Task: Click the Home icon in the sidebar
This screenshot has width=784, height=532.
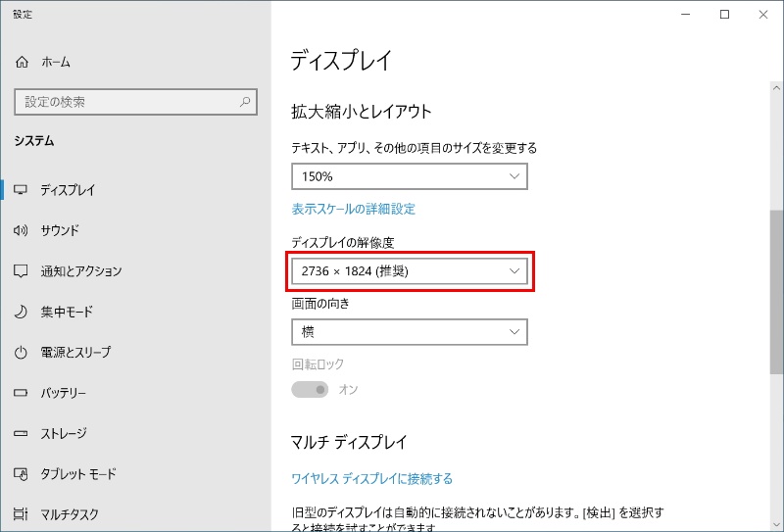Action: [22, 62]
